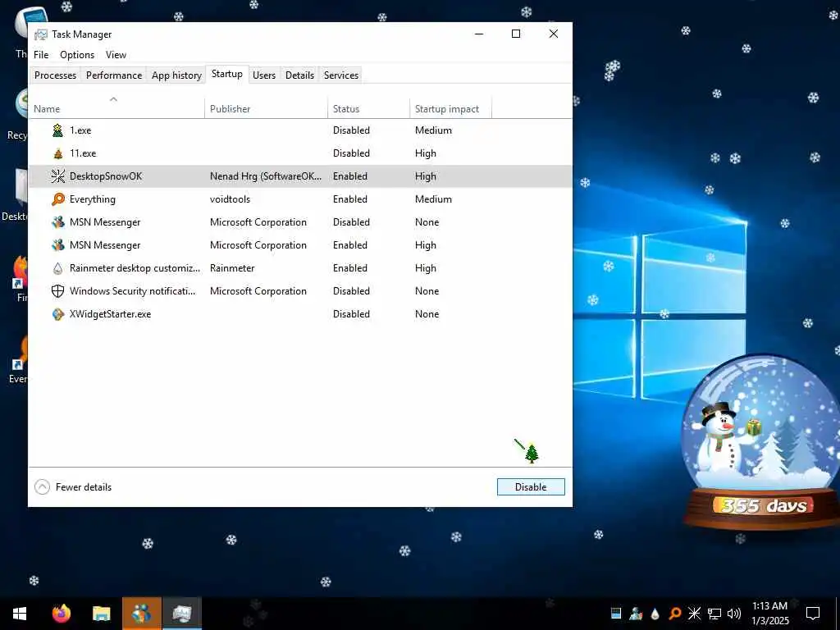Open the Options menu
The image size is (840, 630).
pyautogui.click(x=77, y=55)
